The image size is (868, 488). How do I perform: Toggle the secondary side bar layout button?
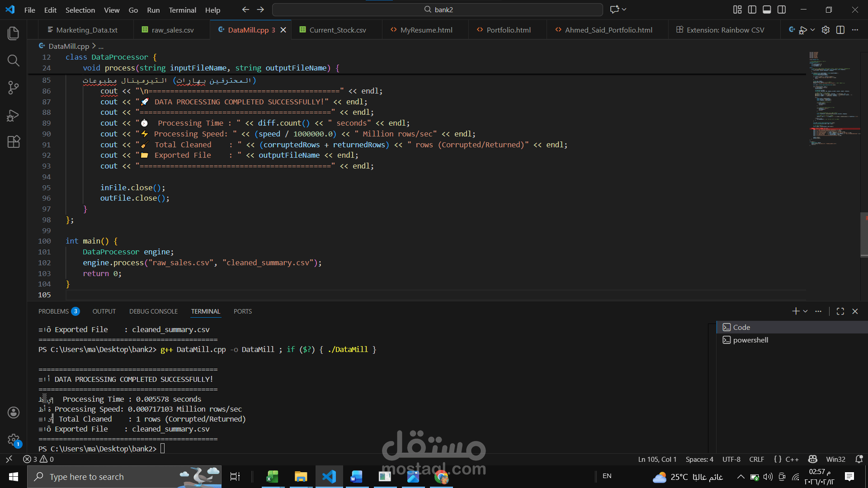point(782,9)
